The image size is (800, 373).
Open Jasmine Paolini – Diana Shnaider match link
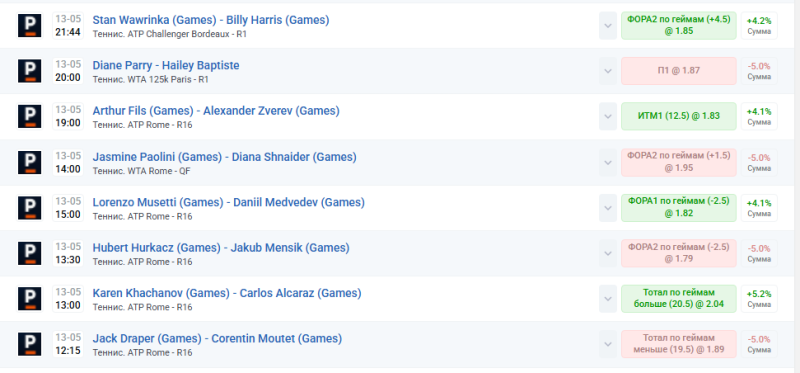[x=224, y=157]
